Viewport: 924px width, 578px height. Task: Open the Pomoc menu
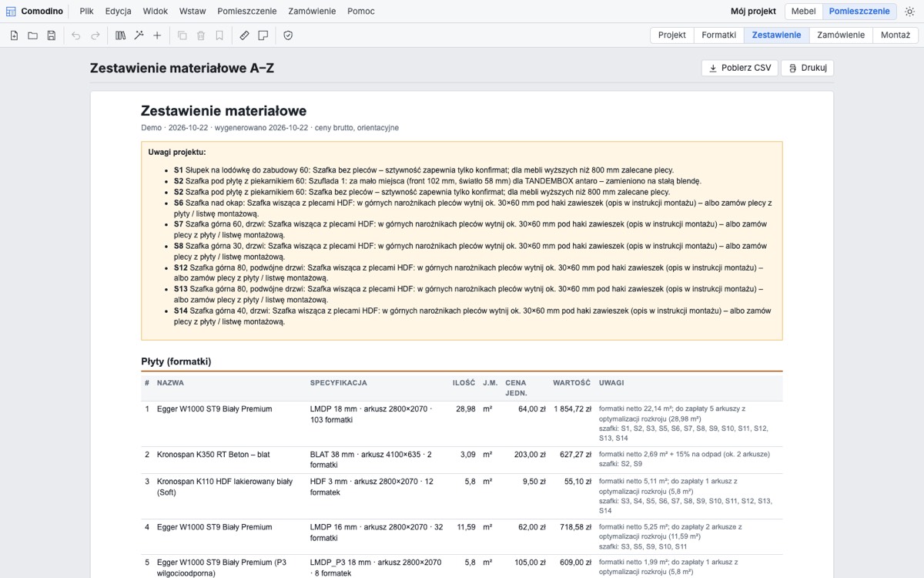pos(361,12)
